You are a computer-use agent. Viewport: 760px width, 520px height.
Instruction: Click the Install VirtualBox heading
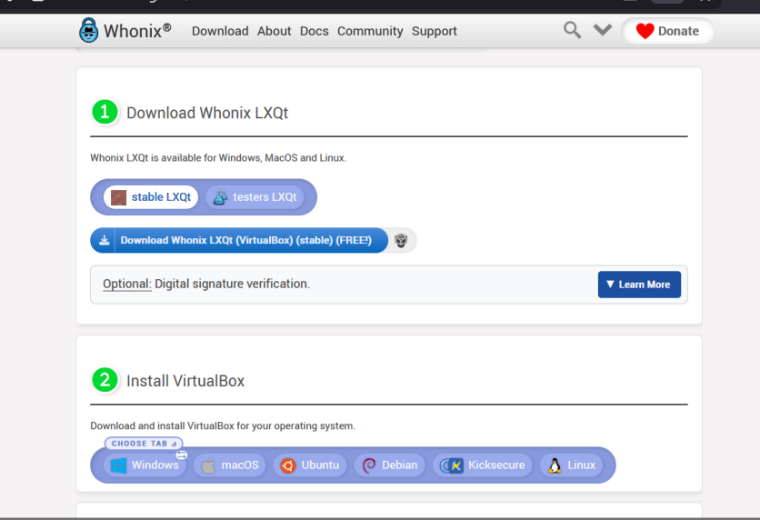click(x=185, y=381)
